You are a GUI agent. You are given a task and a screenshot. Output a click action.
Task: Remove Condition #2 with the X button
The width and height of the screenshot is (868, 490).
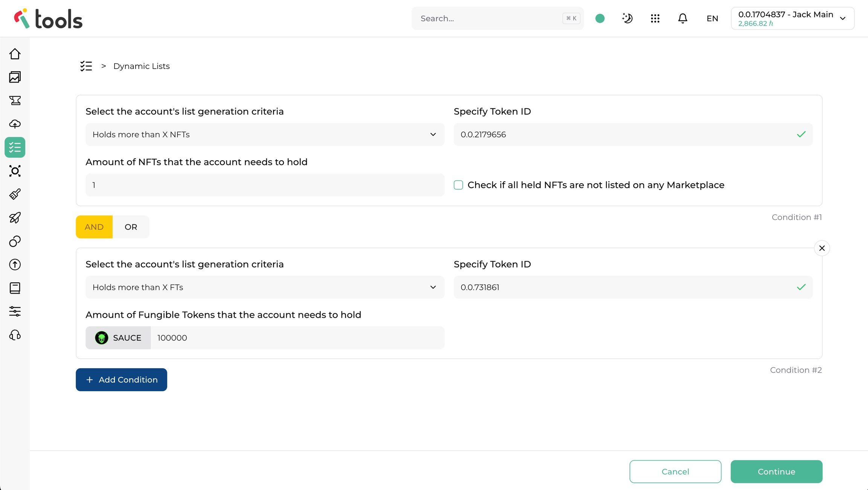[x=822, y=248]
